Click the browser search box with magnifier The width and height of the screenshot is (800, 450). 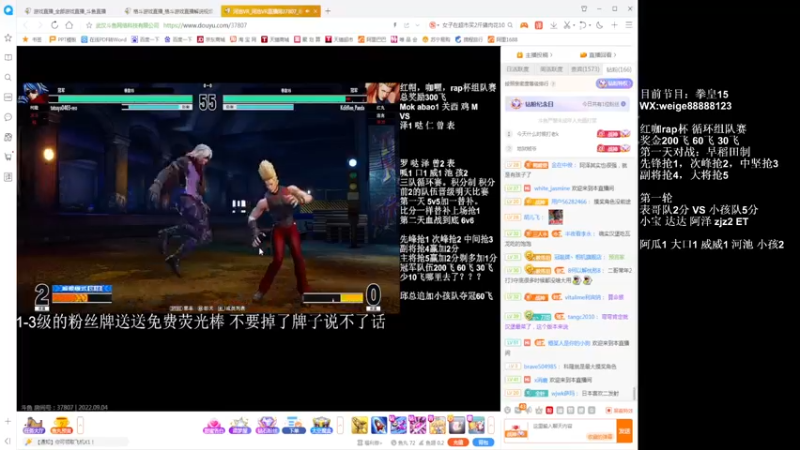pos(471,25)
